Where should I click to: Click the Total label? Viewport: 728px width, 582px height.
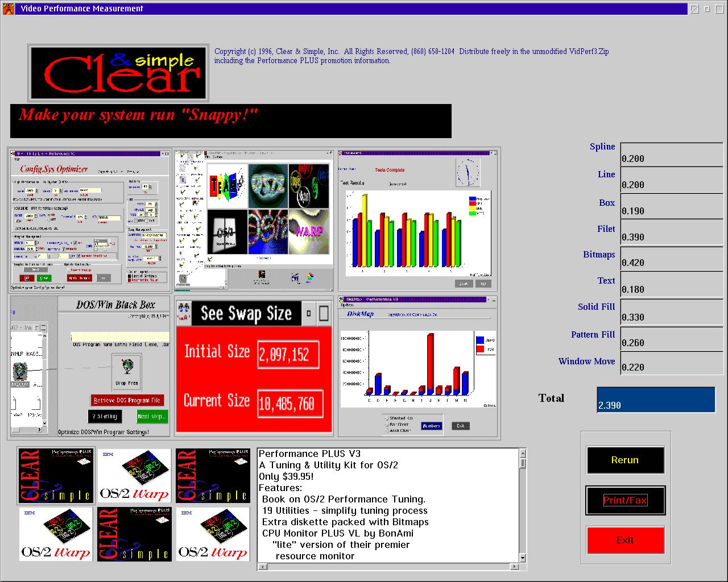pos(551,398)
